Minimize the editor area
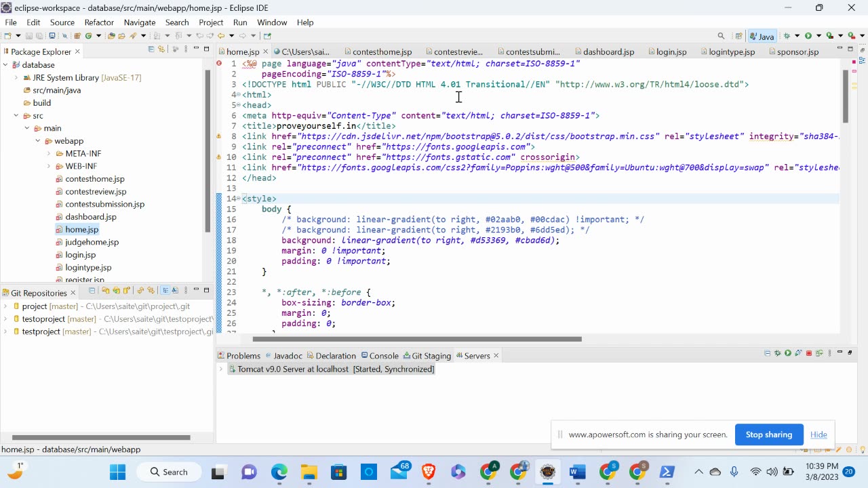Screen dimensions: 868x488 [840, 49]
